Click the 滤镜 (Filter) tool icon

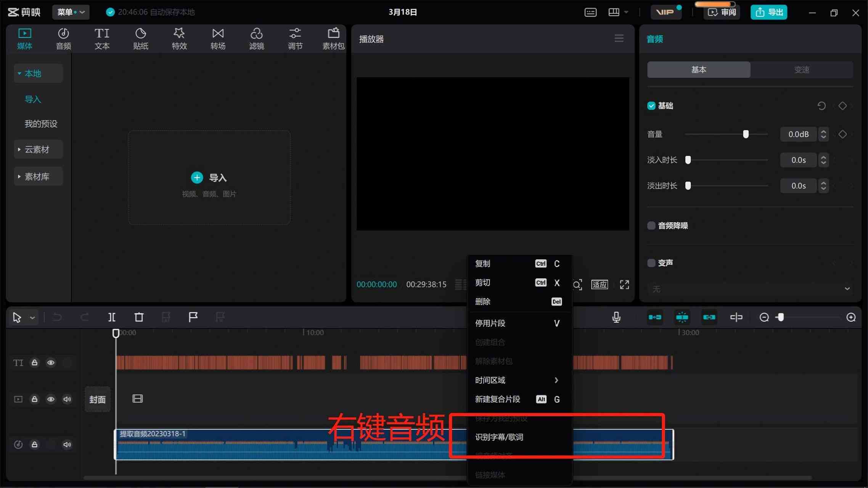[x=256, y=38]
